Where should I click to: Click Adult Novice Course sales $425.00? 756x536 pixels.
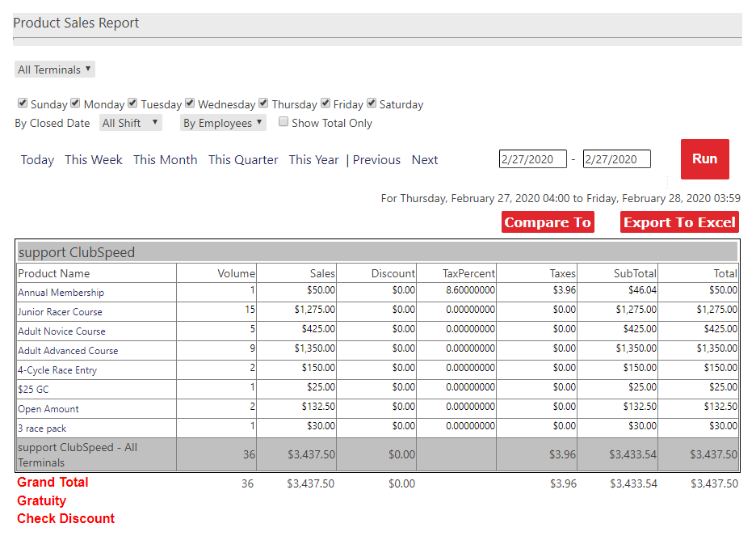click(318, 328)
